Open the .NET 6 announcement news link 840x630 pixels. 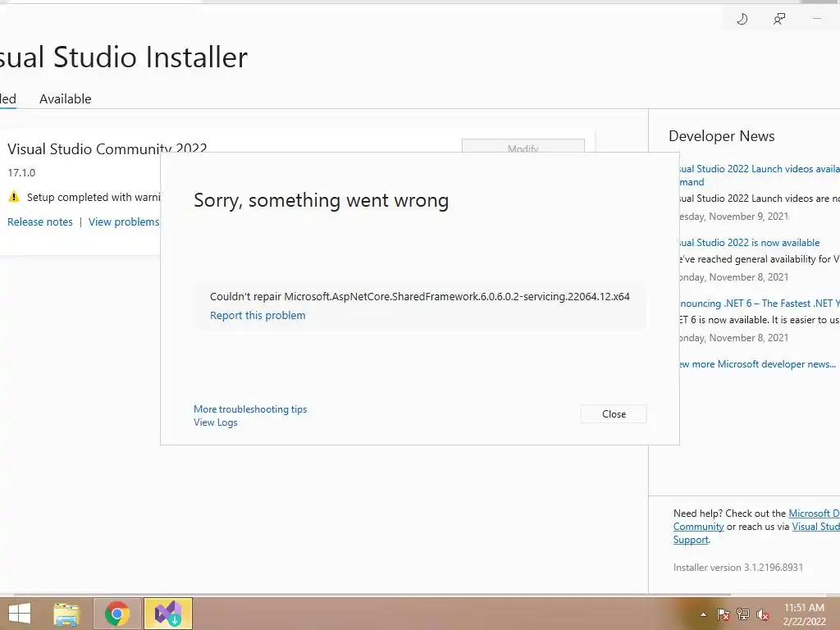coord(760,304)
